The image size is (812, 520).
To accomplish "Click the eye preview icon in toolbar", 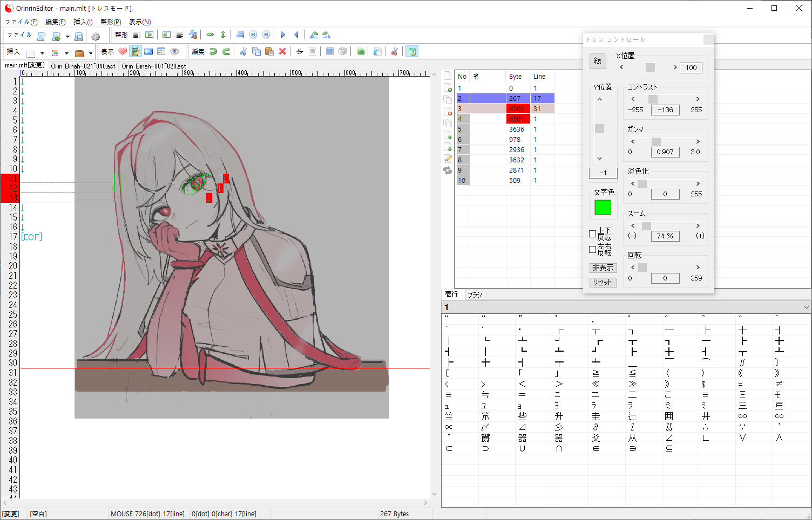I will pos(174,52).
